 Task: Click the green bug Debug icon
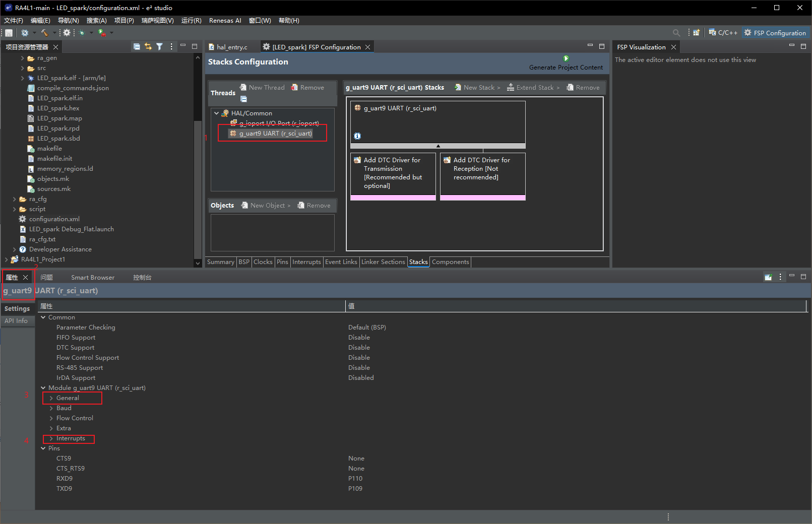coord(82,33)
